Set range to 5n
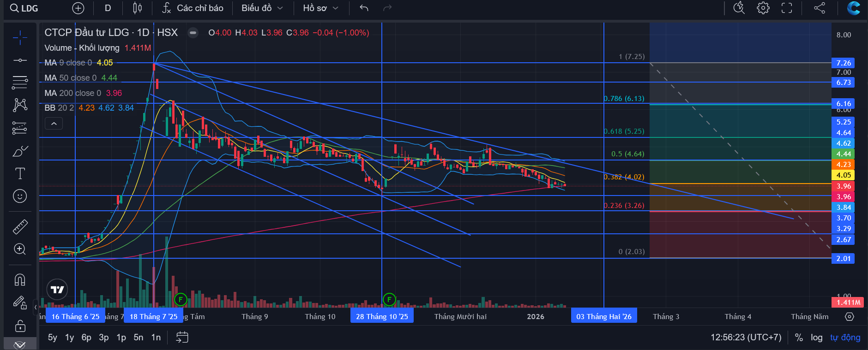 pyautogui.click(x=139, y=338)
